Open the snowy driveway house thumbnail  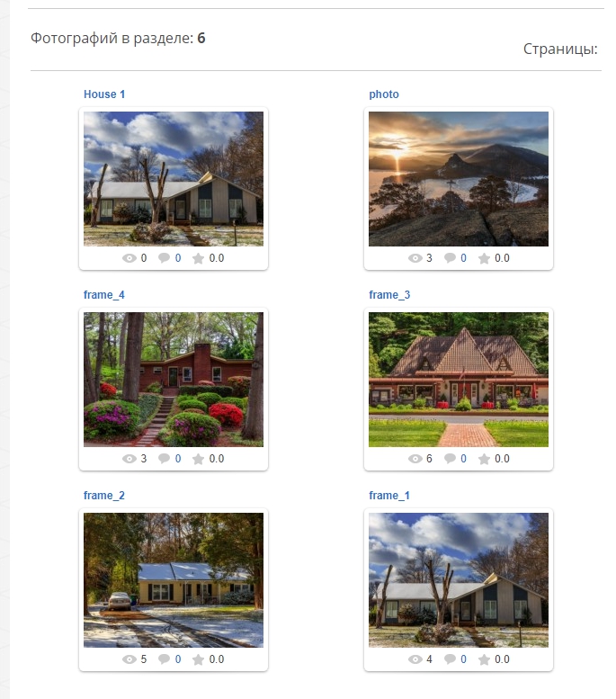pyautogui.click(x=174, y=580)
